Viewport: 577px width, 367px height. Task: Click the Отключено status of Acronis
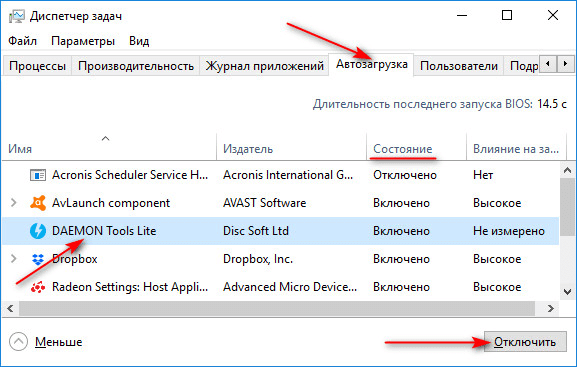(x=405, y=175)
